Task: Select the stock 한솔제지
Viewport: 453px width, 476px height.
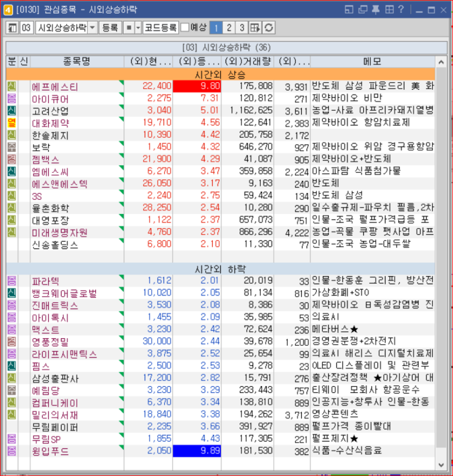Action: [50, 135]
